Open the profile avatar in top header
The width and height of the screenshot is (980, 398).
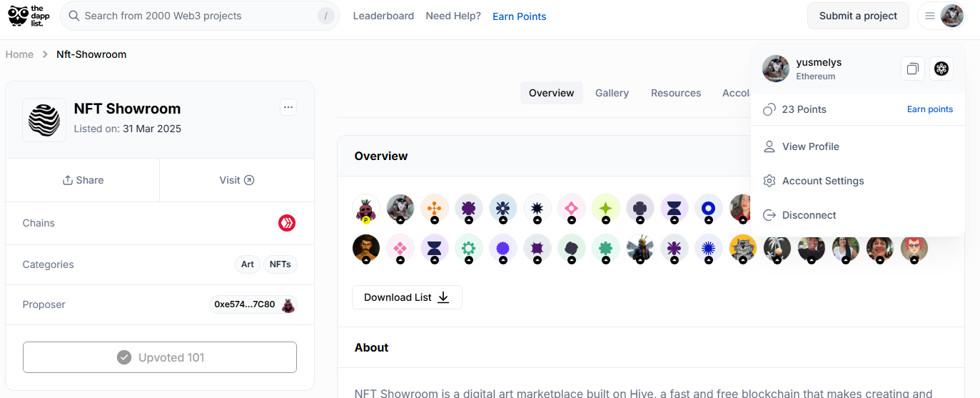click(x=952, y=16)
